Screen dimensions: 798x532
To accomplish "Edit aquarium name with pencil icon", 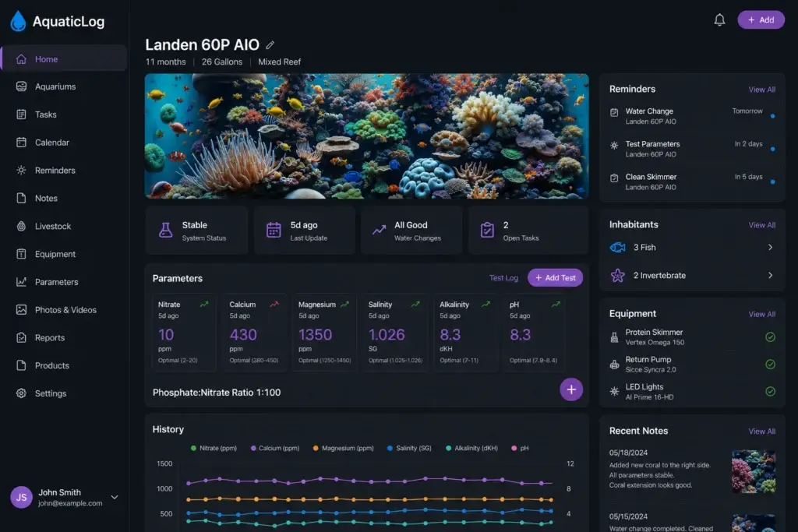I will pyautogui.click(x=270, y=45).
